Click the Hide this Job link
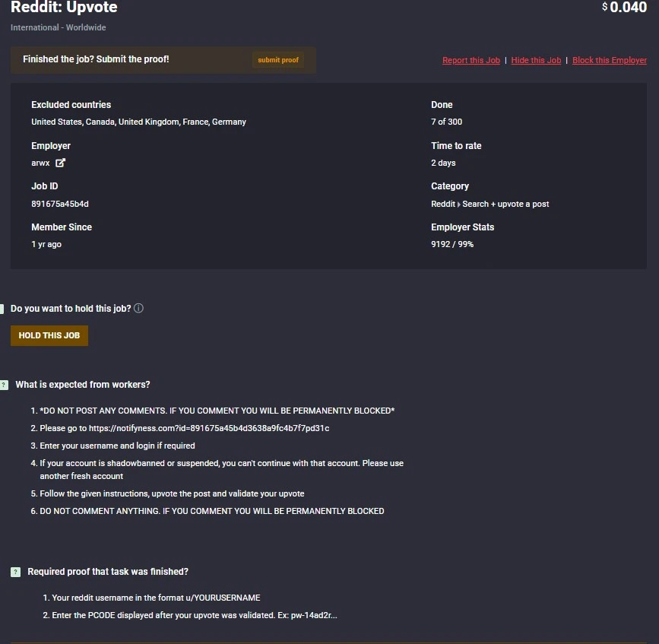 point(536,60)
